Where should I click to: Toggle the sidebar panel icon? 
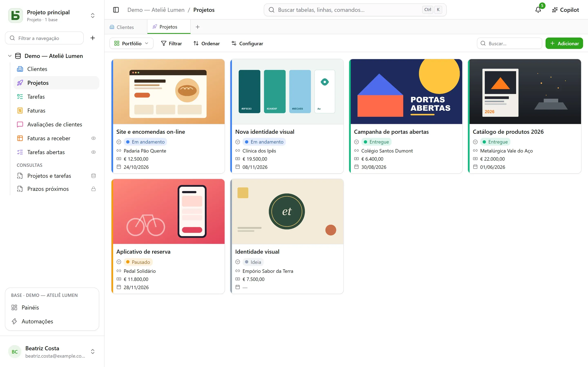point(116,10)
